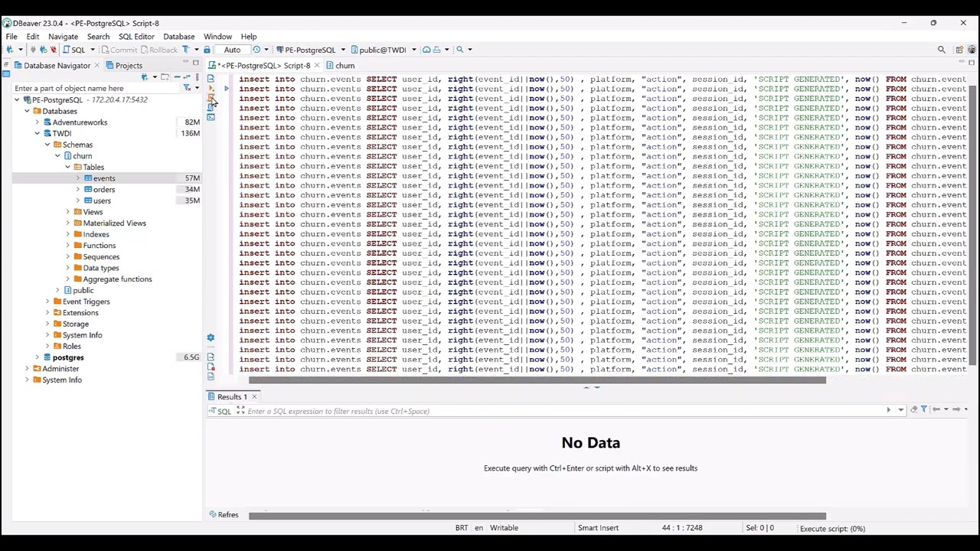Expand the Materialized Views folder
Image resolution: width=980 pixels, height=551 pixels.
tap(67, 223)
